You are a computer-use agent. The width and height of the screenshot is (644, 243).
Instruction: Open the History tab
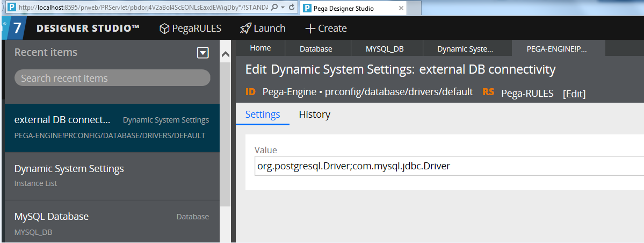315,115
